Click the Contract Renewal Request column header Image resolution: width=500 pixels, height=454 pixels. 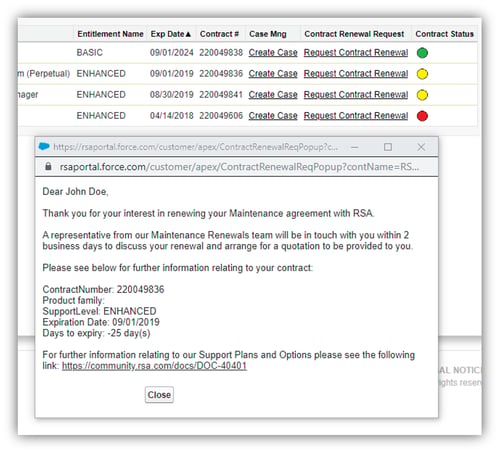(x=354, y=34)
